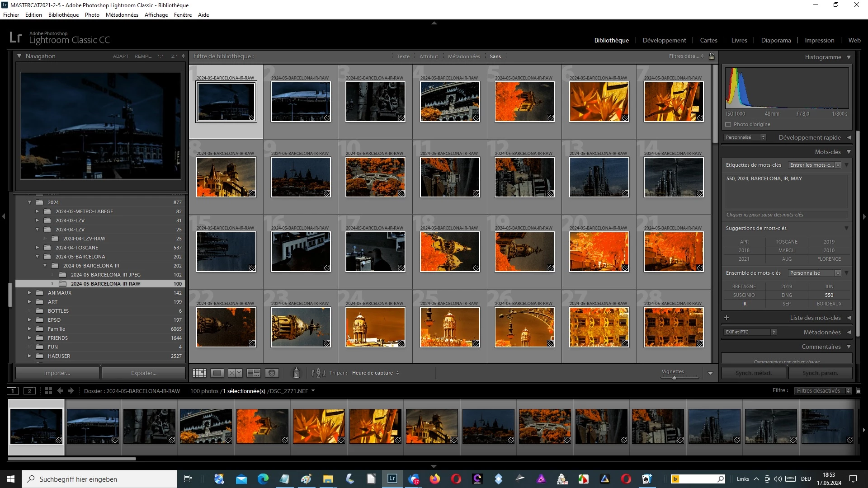Click the Exporter... button
The width and height of the screenshot is (868, 488).
pos(144,373)
